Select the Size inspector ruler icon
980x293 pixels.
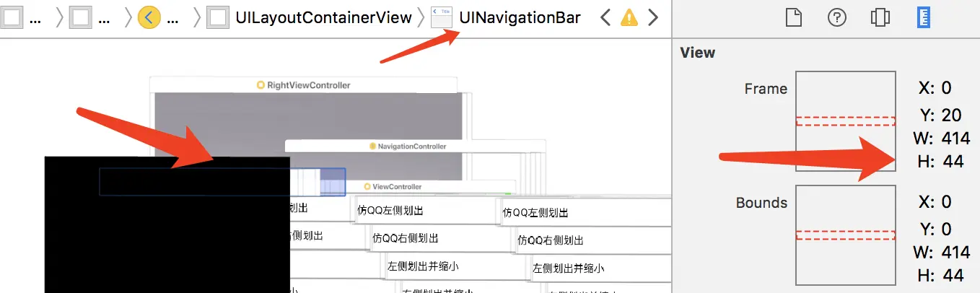pyautogui.click(x=922, y=17)
